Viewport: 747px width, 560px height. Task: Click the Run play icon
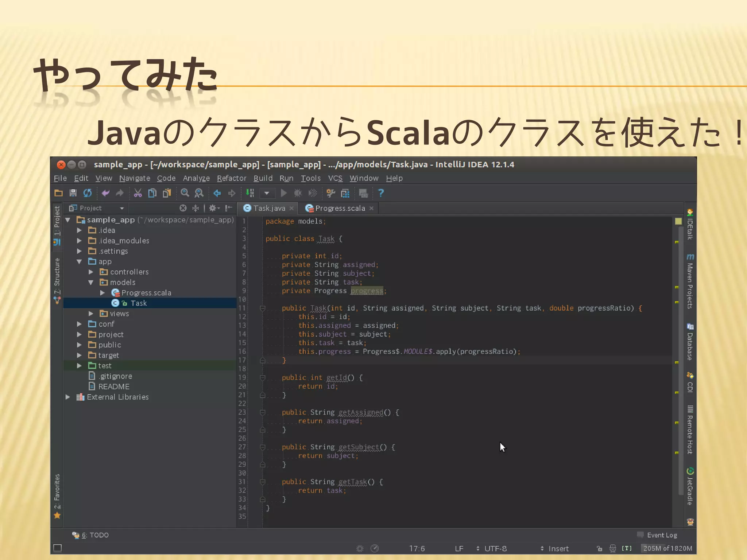point(284,193)
